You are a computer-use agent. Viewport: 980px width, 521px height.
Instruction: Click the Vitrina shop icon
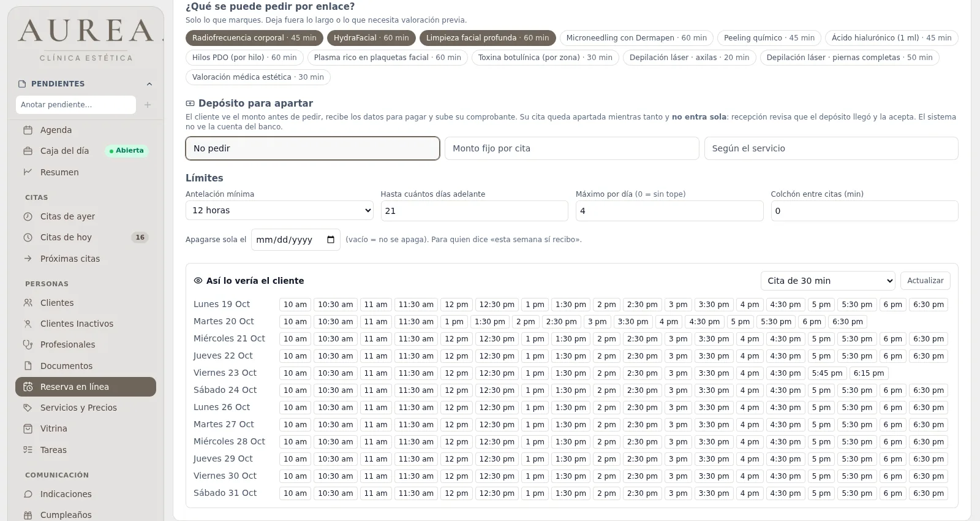coord(28,428)
